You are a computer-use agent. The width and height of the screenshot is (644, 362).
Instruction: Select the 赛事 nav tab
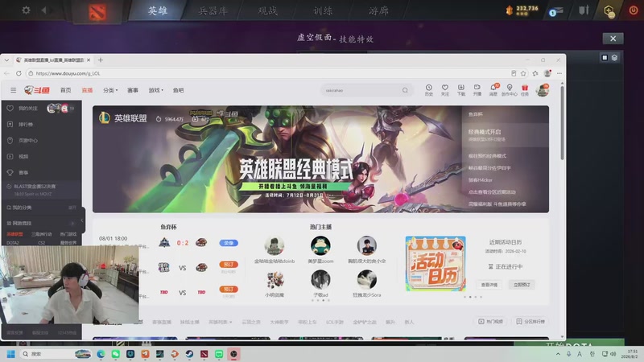(x=133, y=90)
